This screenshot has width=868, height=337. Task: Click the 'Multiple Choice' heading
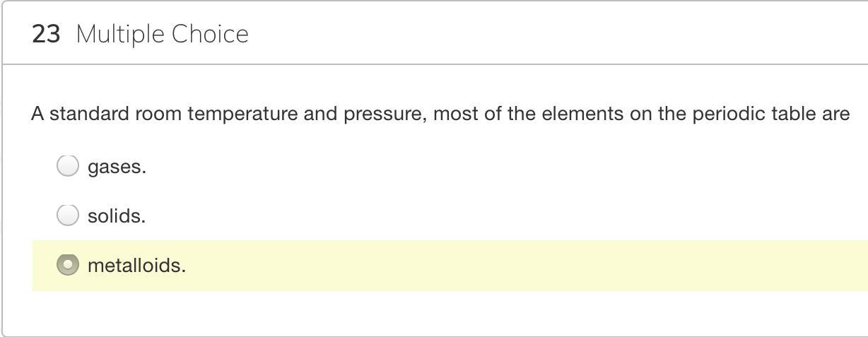coord(162,34)
